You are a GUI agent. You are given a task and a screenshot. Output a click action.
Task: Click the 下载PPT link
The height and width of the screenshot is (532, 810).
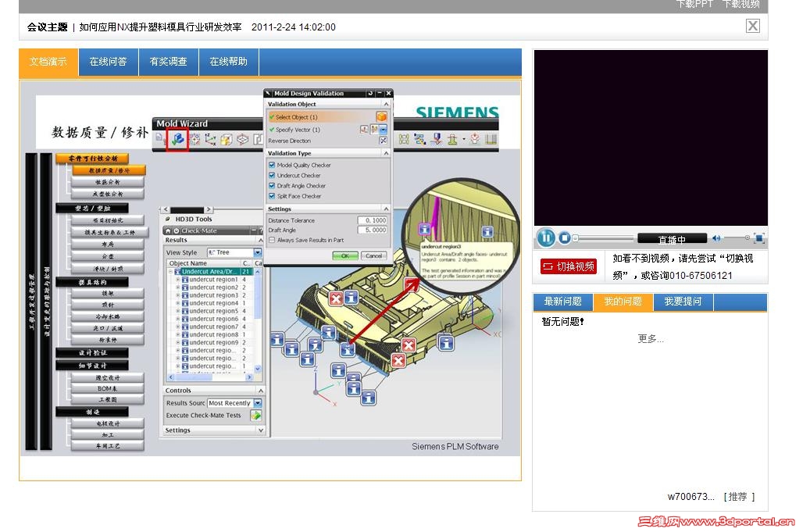tap(694, 4)
